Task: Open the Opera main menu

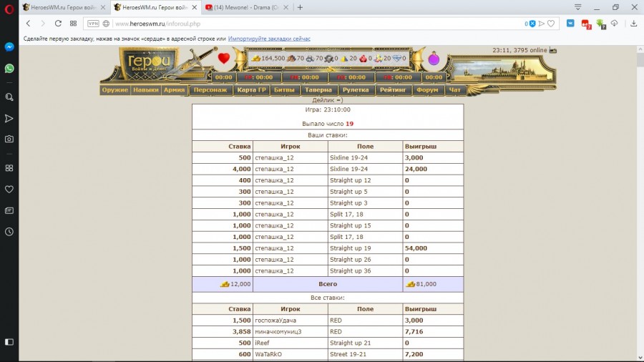Action: pyautogui.click(x=9, y=7)
